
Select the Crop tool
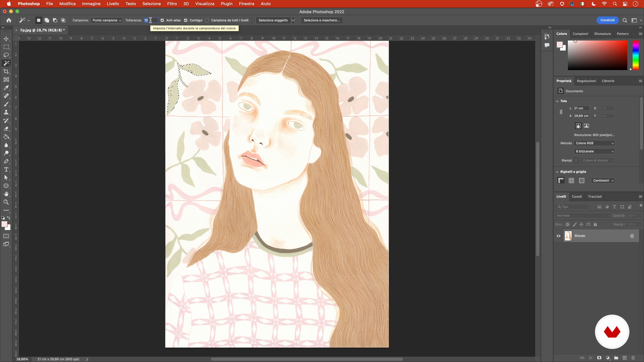pos(6,71)
